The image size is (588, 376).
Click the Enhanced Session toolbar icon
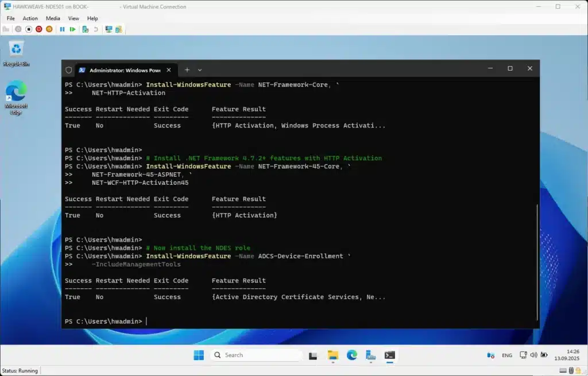coord(109,29)
